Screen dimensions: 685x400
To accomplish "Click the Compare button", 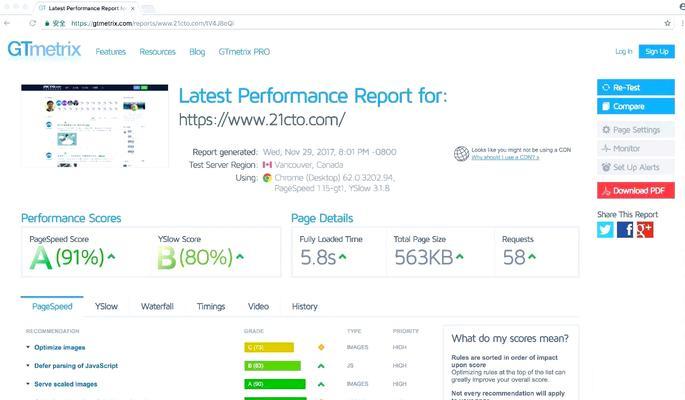I will click(x=636, y=106).
